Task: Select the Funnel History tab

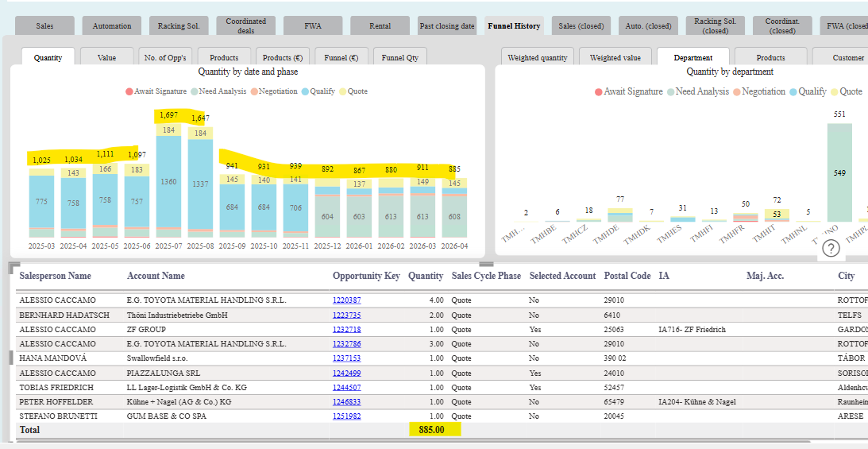Action: coord(515,26)
